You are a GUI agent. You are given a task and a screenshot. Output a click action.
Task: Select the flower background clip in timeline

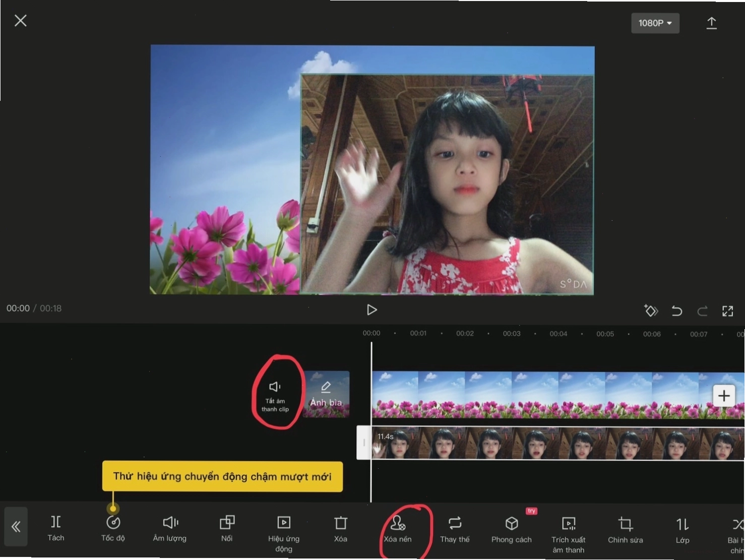click(x=557, y=395)
